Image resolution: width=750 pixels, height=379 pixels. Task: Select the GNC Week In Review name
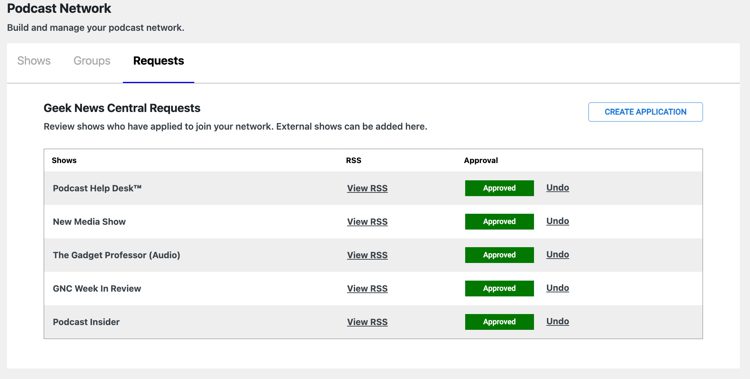click(97, 289)
